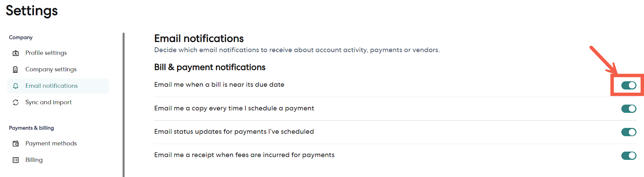The height and width of the screenshot is (177, 644).
Task: Go to Company settings
Action: [x=51, y=70]
